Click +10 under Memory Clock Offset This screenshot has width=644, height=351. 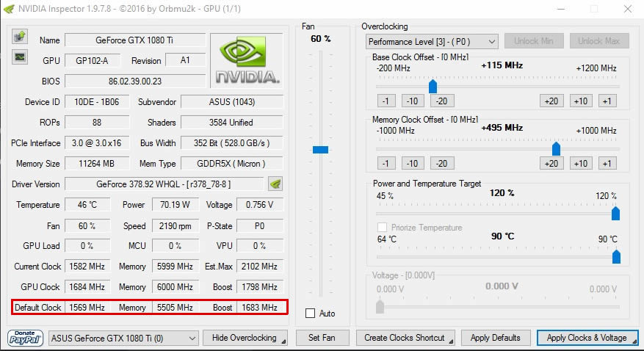(581, 163)
